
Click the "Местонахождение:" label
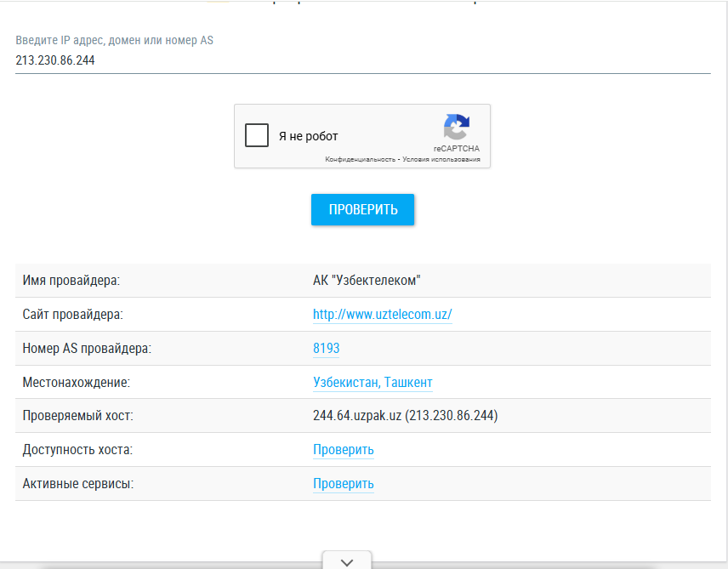point(77,382)
